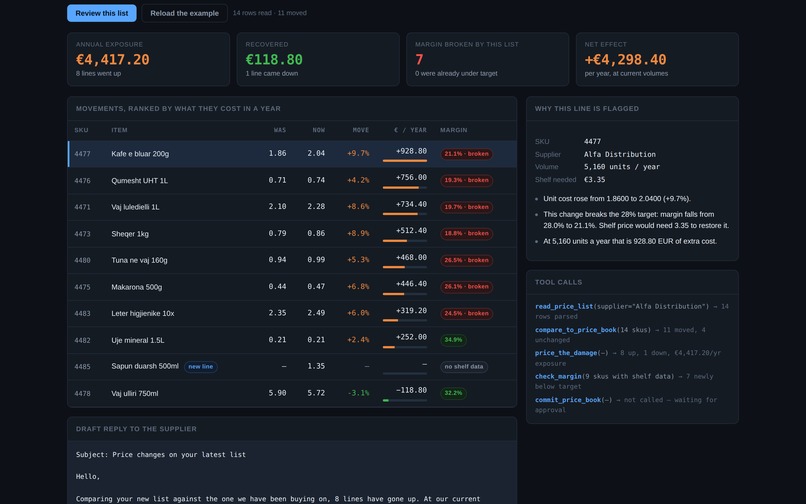Click the Alfa Distribution supplier value
The image size is (806, 504).
[619, 154]
